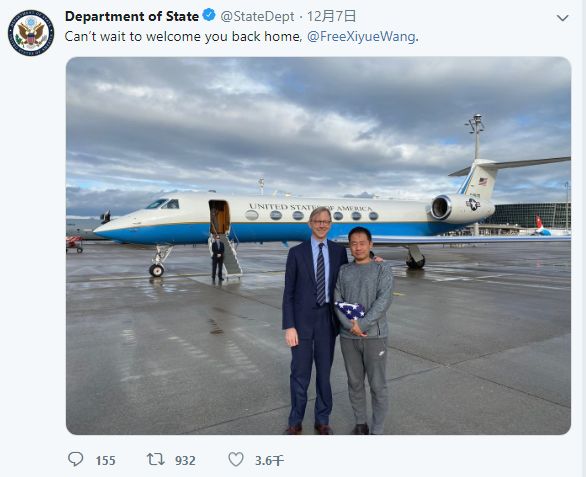The image size is (586, 477).
Task: Open the @FreeXiyueWang mention link
Action: 361,37
